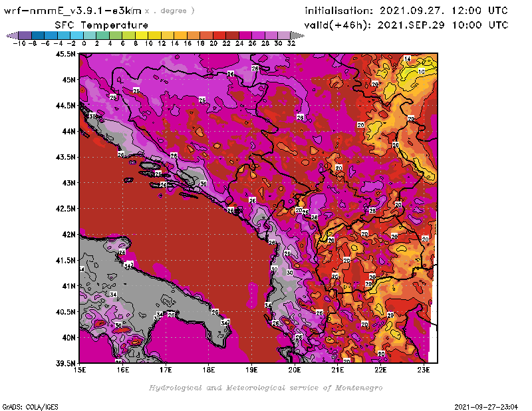
Task: Click the gray arrow at legend's right end
Action: click(x=297, y=35)
